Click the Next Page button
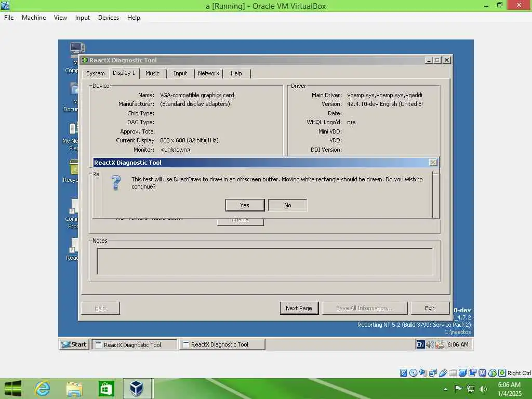This screenshot has height=399, width=532. tap(299, 308)
